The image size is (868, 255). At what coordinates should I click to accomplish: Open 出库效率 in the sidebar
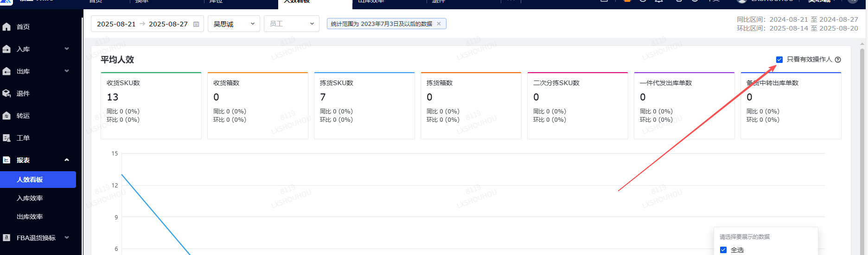point(30,217)
